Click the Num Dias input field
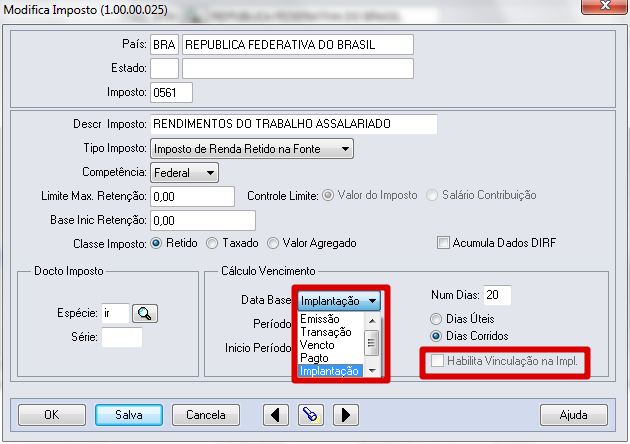 (497, 295)
